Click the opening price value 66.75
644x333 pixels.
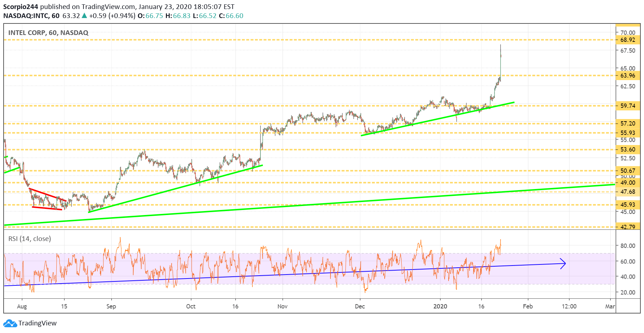point(154,16)
